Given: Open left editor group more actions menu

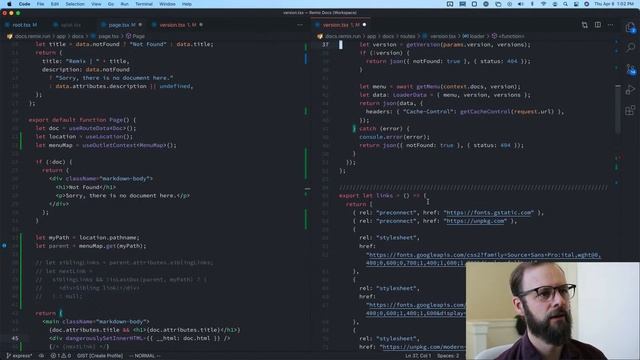Looking at the screenshot, I should pos(300,25).
